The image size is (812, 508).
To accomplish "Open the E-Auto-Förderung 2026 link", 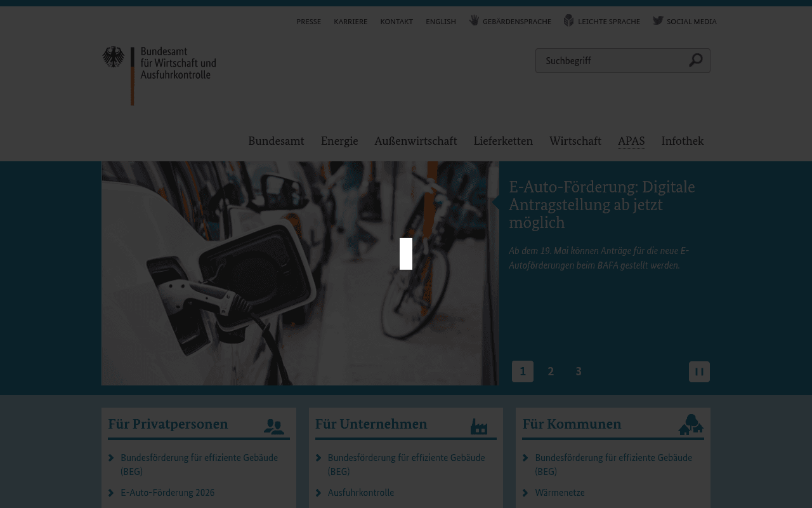I will tap(167, 492).
